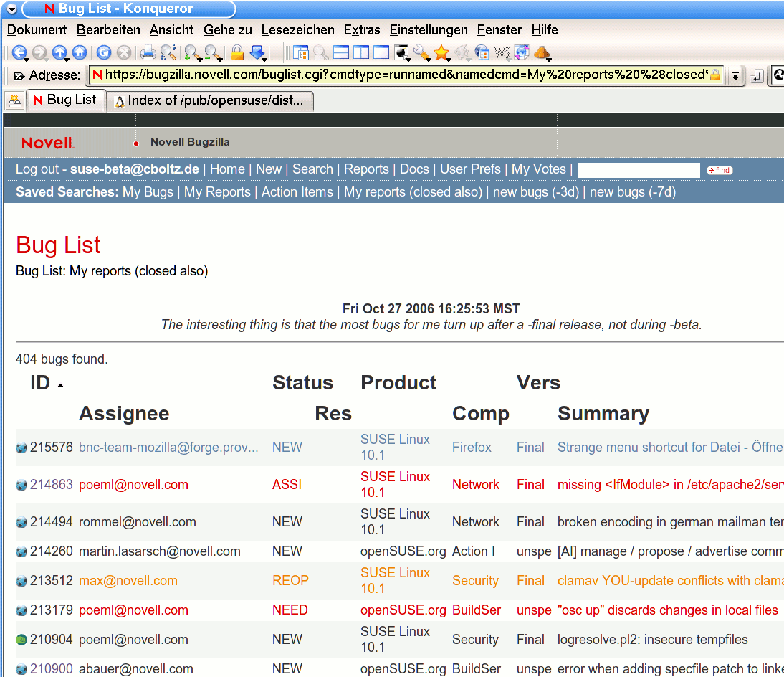Click the Print icon in toolbar
Viewport: 784px width, 677px height.
coord(148,52)
